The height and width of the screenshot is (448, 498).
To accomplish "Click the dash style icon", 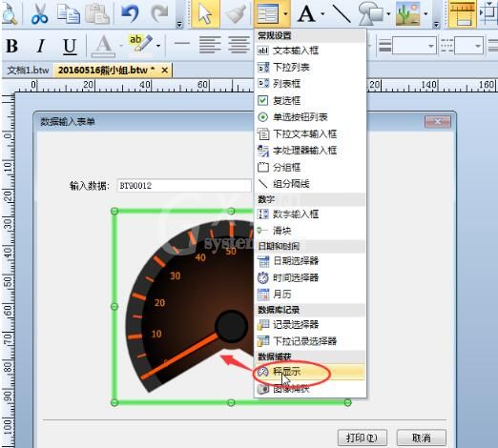I will tap(446, 46).
